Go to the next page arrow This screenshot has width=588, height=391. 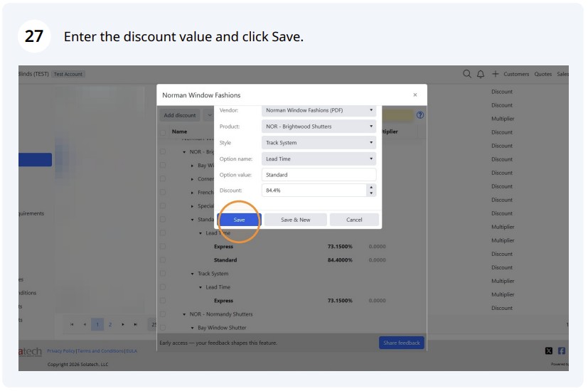(122, 324)
